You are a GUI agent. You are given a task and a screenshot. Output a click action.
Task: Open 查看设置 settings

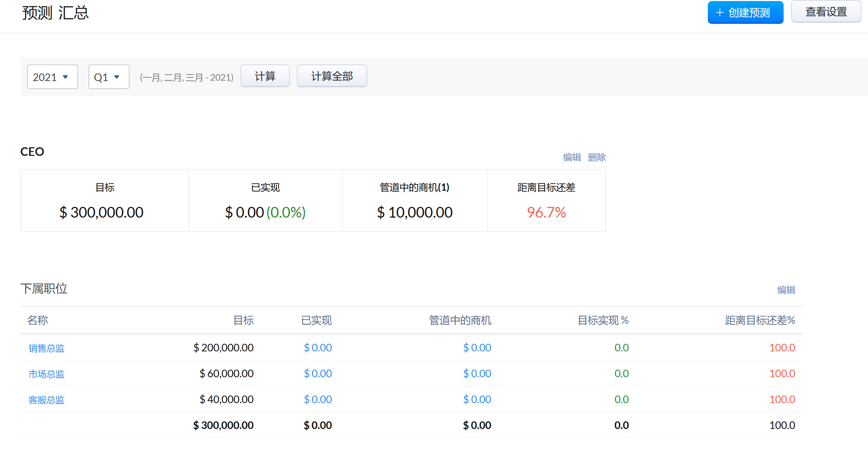[x=826, y=12]
